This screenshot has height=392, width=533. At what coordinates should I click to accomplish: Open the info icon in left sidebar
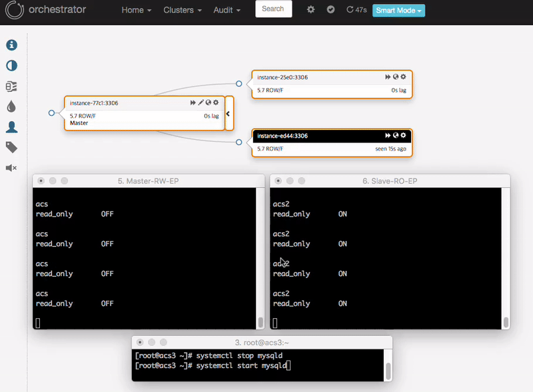[x=11, y=45]
